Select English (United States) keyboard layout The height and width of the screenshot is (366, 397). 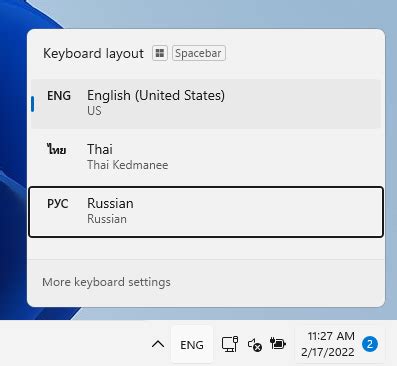pos(206,104)
